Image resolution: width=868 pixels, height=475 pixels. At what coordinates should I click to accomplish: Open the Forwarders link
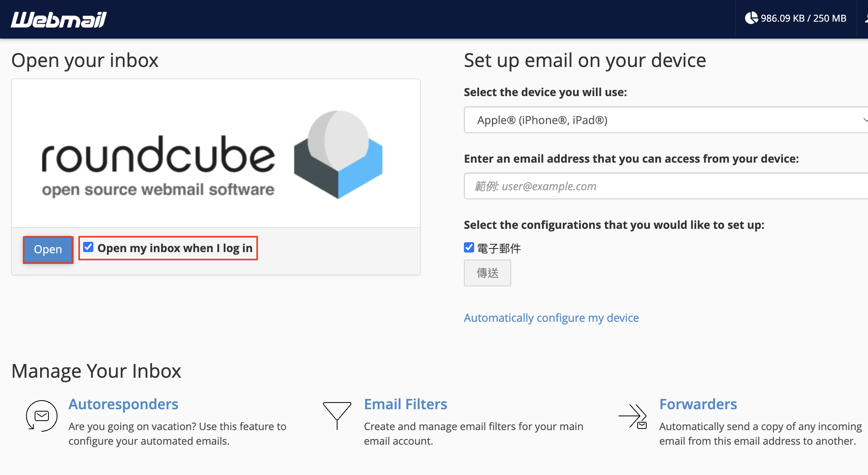pos(698,404)
